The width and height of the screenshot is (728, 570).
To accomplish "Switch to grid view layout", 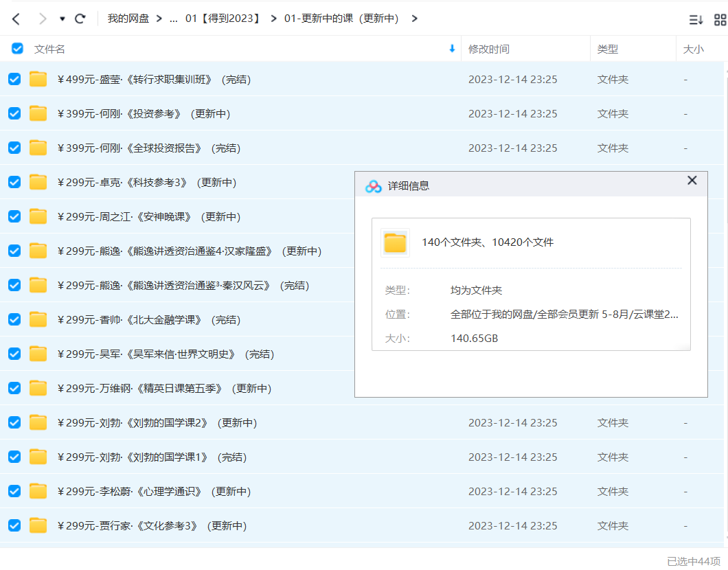I will click(x=720, y=19).
